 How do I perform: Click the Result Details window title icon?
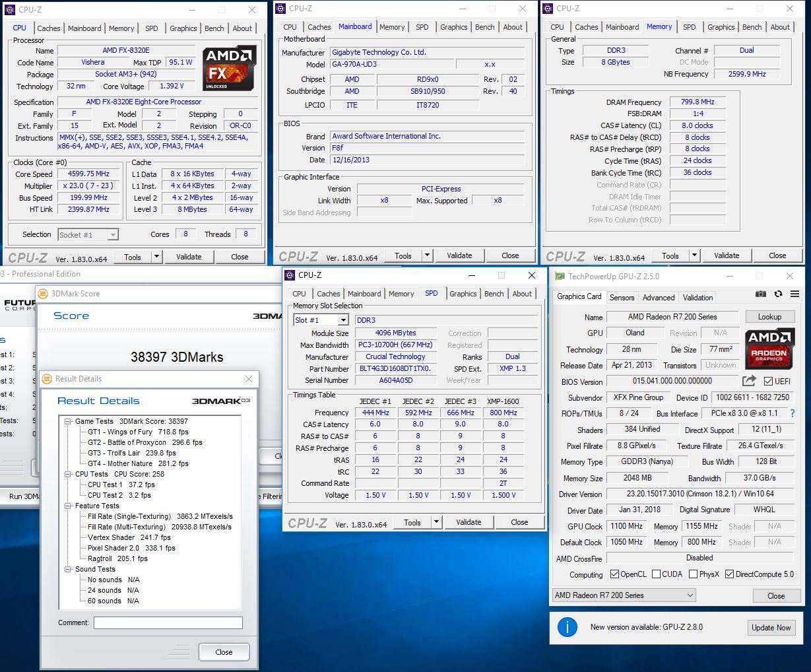coord(47,379)
